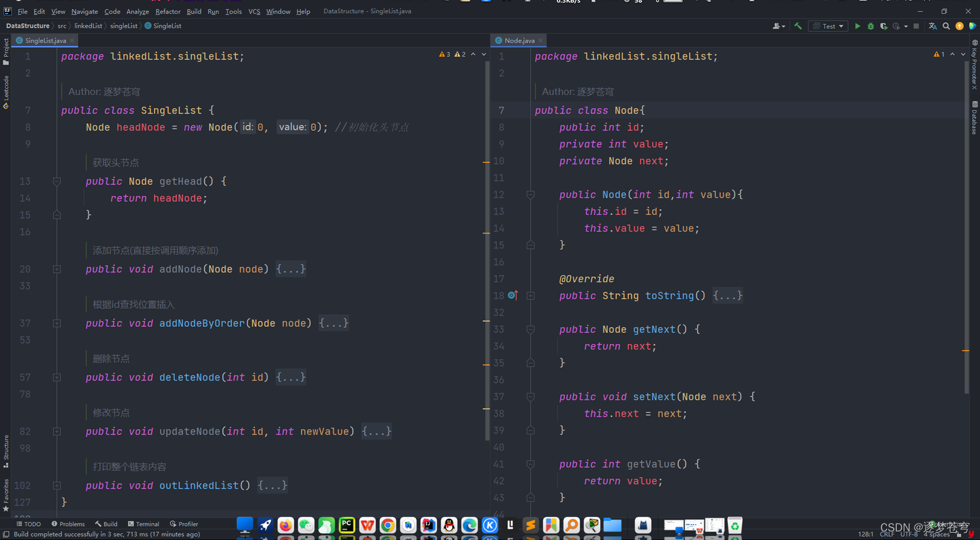Start debugging with the bug icon

(x=871, y=26)
